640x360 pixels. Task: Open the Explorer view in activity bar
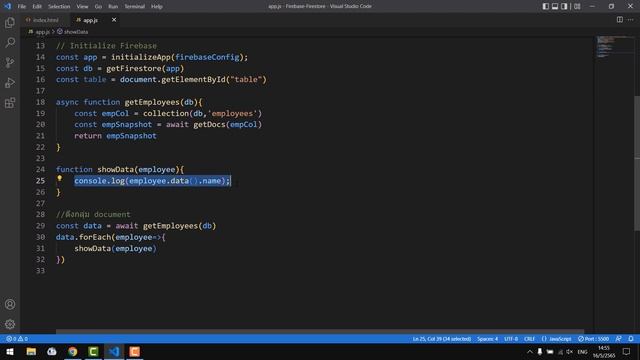(10, 23)
